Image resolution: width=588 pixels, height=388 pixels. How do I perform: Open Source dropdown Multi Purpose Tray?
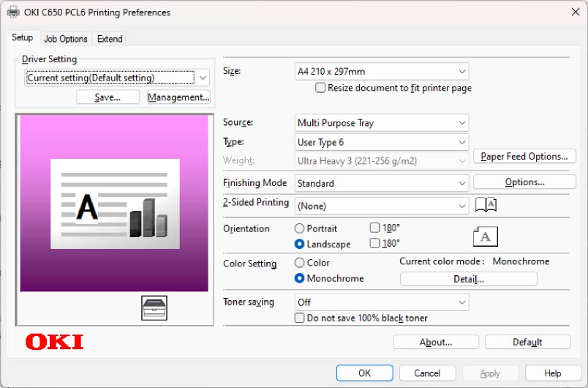pyautogui.click(x=382, y=123)
